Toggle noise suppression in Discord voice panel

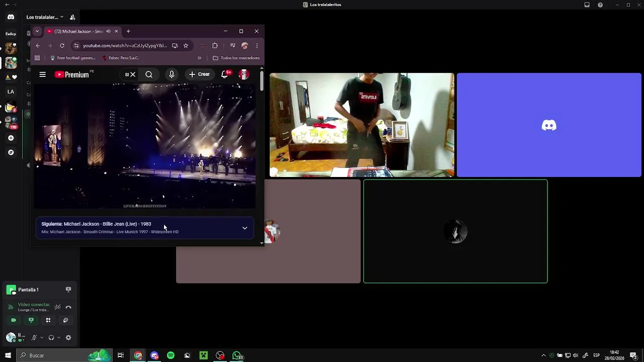coord(57,307)
